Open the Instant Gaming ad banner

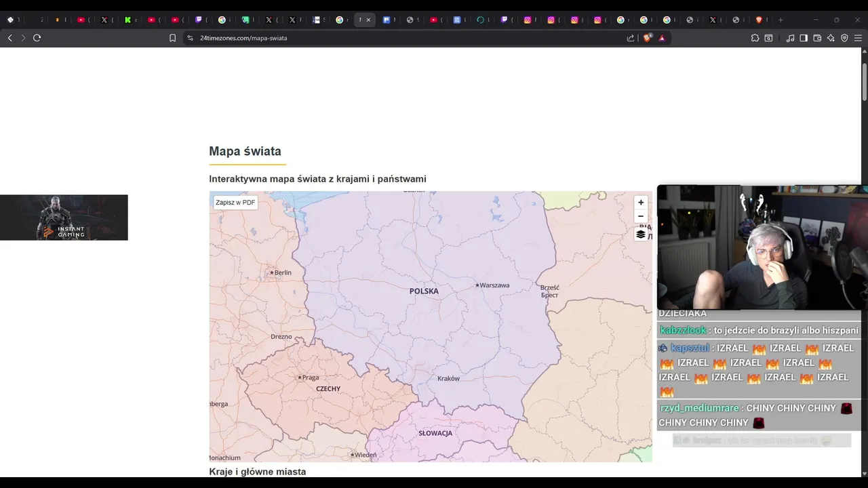click(x=64, y=218)
